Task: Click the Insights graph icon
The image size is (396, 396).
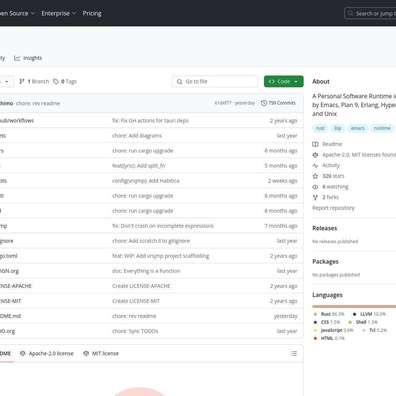Action: point(17,58)
